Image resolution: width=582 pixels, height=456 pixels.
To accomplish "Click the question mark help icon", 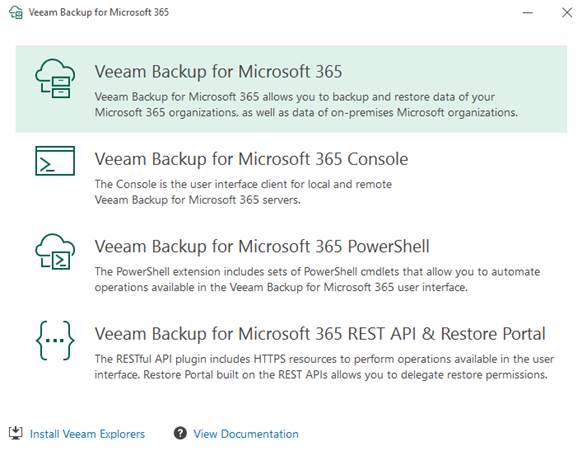I will tap(180, 433).
